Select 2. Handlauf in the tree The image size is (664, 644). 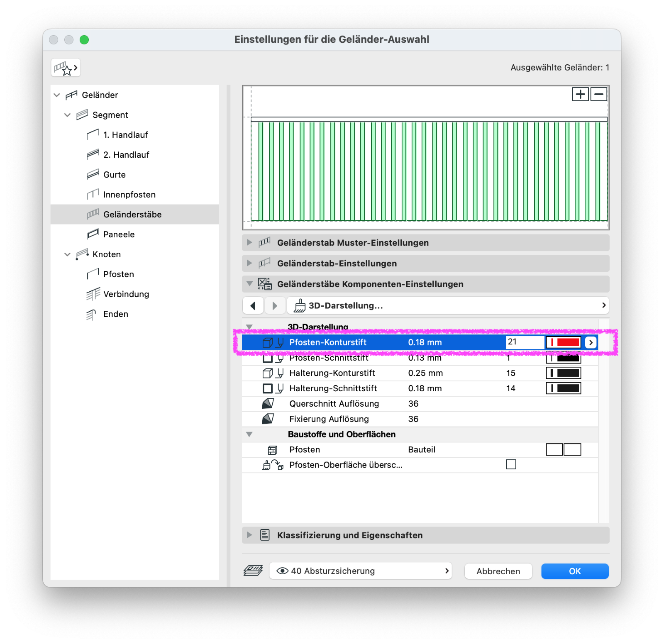click(126, 155)
